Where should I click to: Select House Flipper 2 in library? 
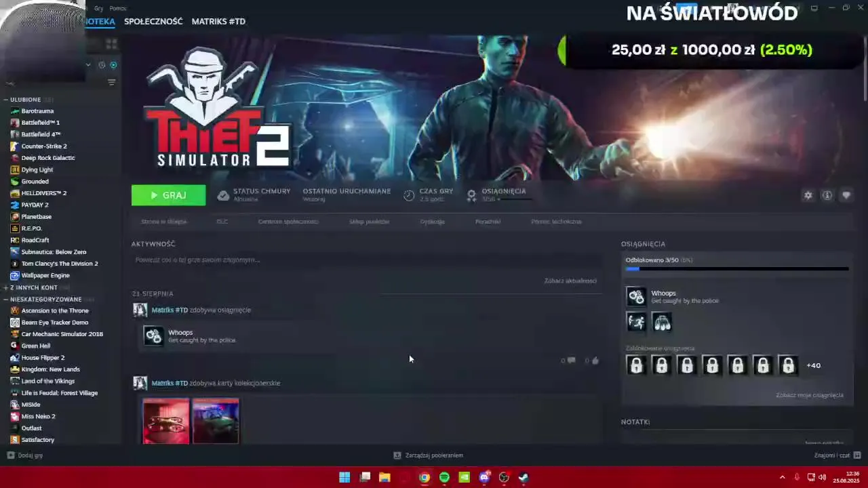pos(43,358)
